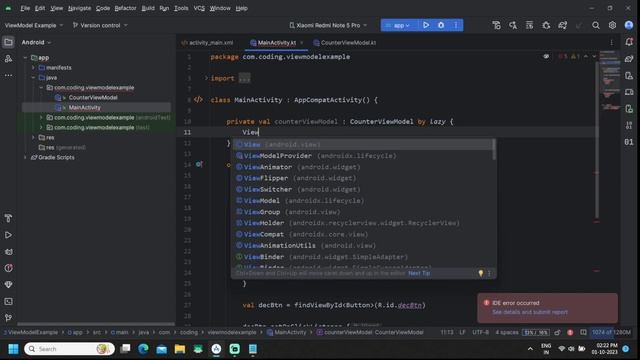Click 4 spaces indent setting

click(507, 332)
